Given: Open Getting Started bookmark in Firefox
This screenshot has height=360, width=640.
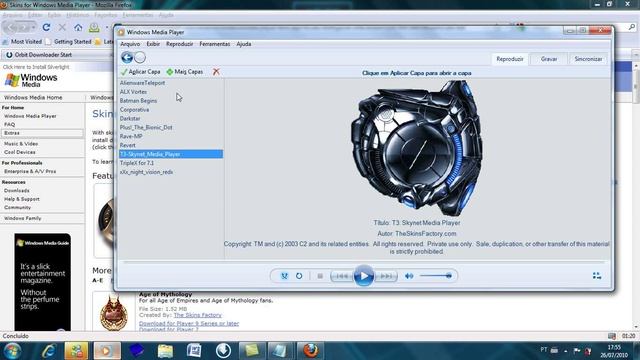Looking at the screenshot, I should [x=68, y=42].
